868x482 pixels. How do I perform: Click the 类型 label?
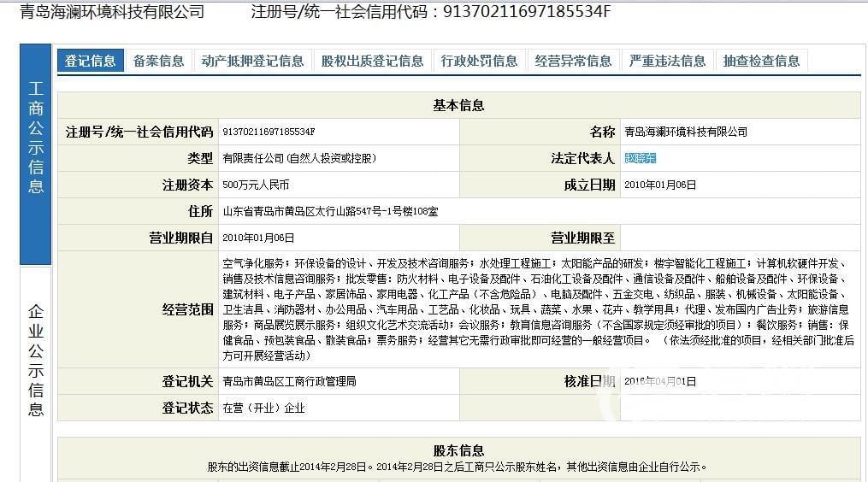tap(200, 158)
